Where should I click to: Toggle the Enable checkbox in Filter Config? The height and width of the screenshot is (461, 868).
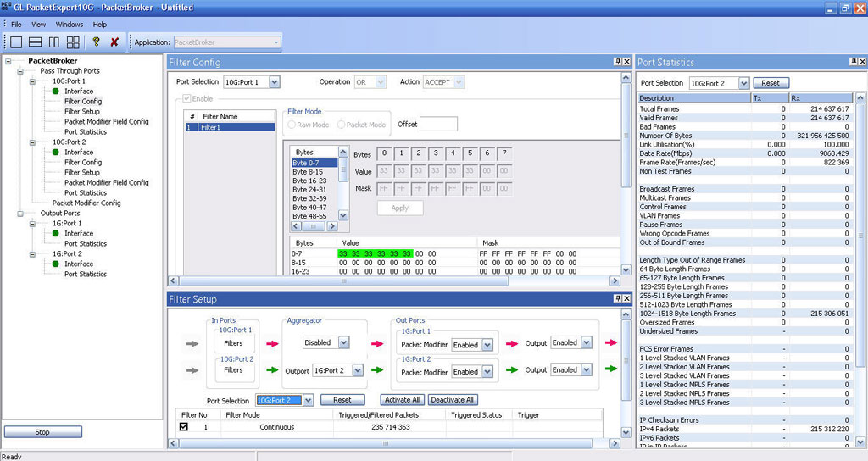(x=187, y=98)
